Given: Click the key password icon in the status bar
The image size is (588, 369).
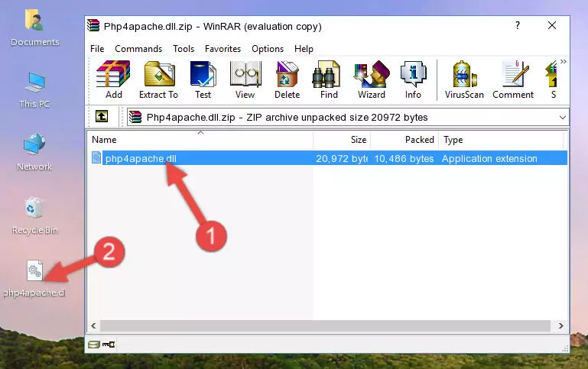Looking at the screenshot, I should [x=109, y=345].
